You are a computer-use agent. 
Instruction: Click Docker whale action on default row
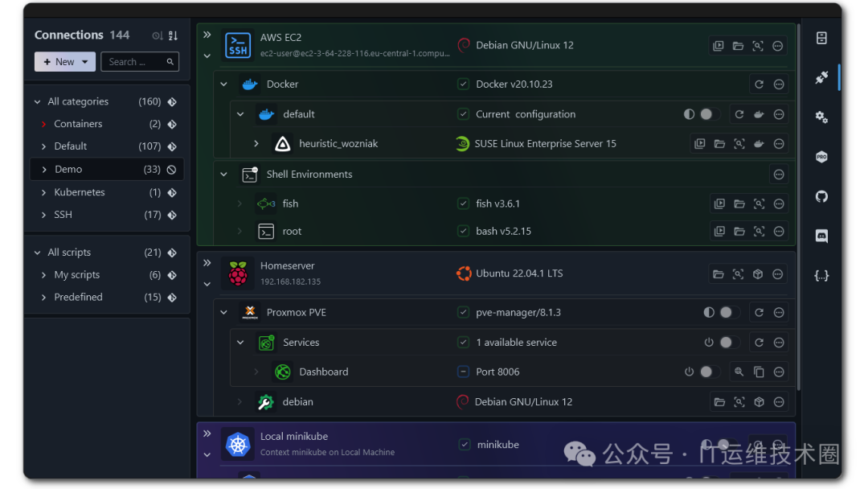(x=759, y=114)
